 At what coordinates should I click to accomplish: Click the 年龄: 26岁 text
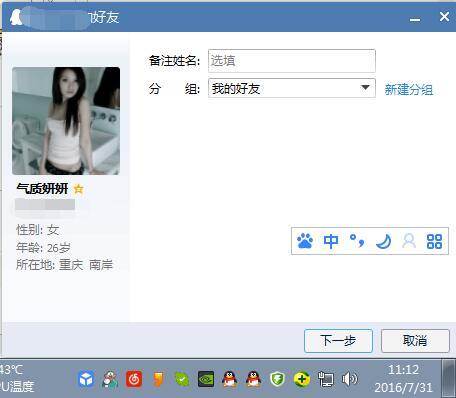[x=43, y=248]
